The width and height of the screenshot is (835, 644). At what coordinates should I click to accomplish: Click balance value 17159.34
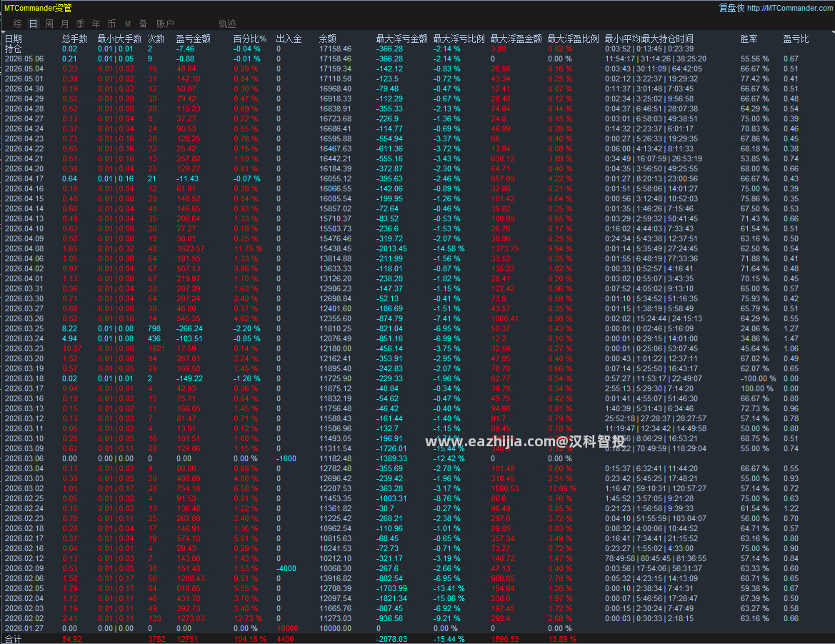tap(336, 69)
